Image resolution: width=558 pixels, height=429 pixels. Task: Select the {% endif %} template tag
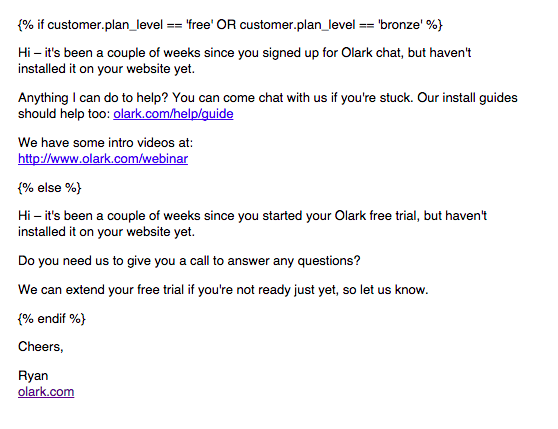(52, 318)
